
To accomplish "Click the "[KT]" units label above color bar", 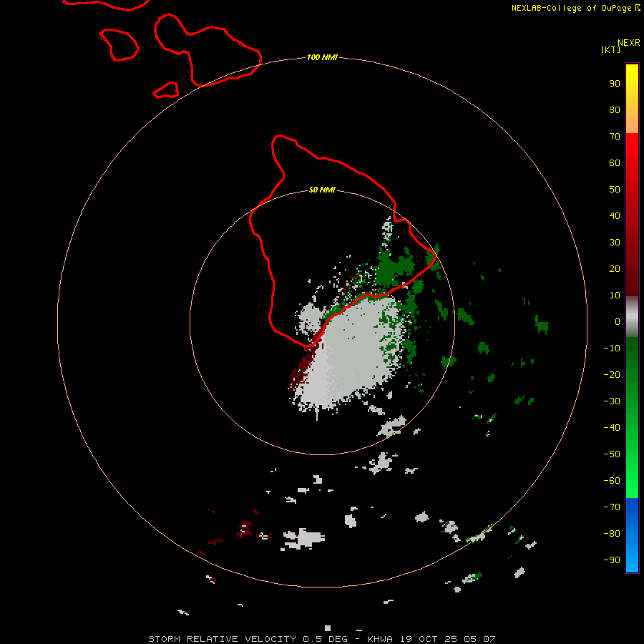I will (610, 49).
